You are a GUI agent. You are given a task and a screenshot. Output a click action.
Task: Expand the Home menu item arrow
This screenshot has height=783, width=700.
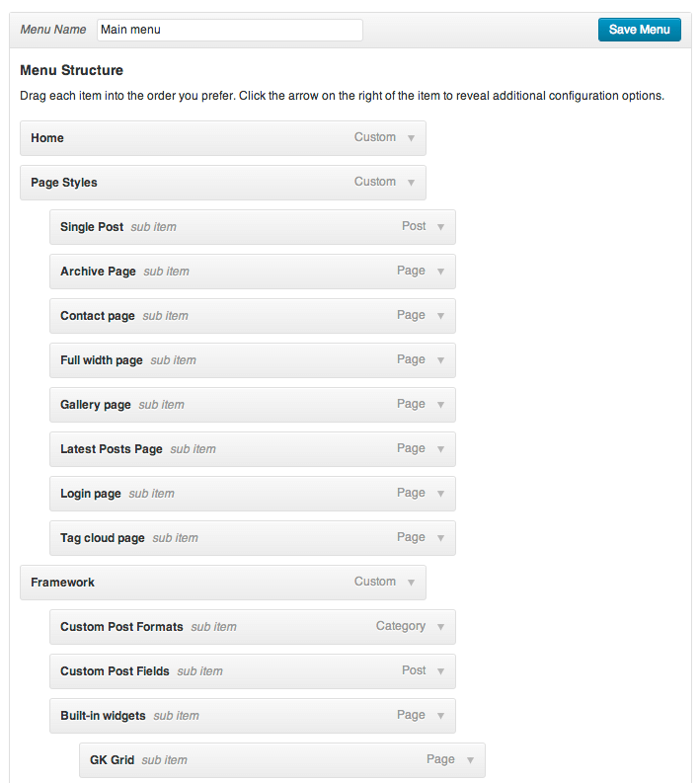411,138
